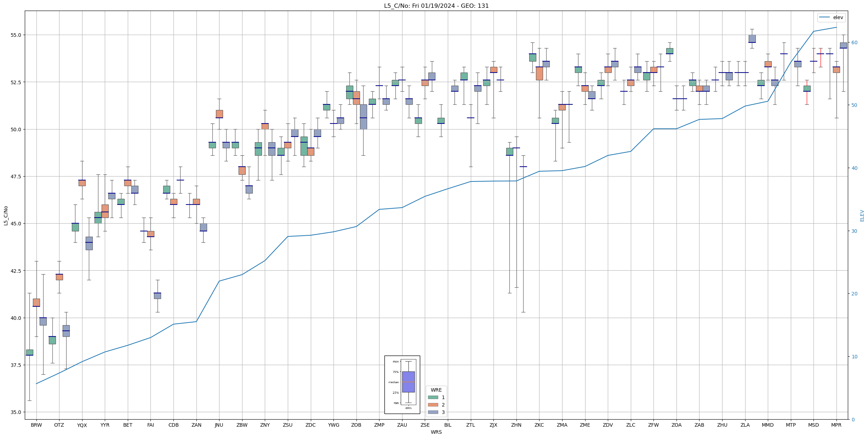Click the BRW station label on x-axis
868x438 pixels.
click(36, 425)
